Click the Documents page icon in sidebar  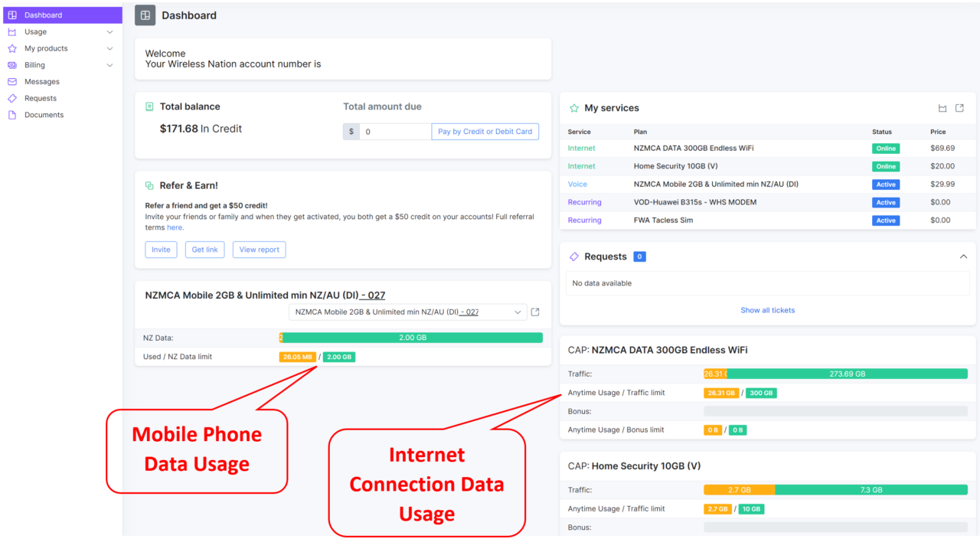[x=12, y=114]
